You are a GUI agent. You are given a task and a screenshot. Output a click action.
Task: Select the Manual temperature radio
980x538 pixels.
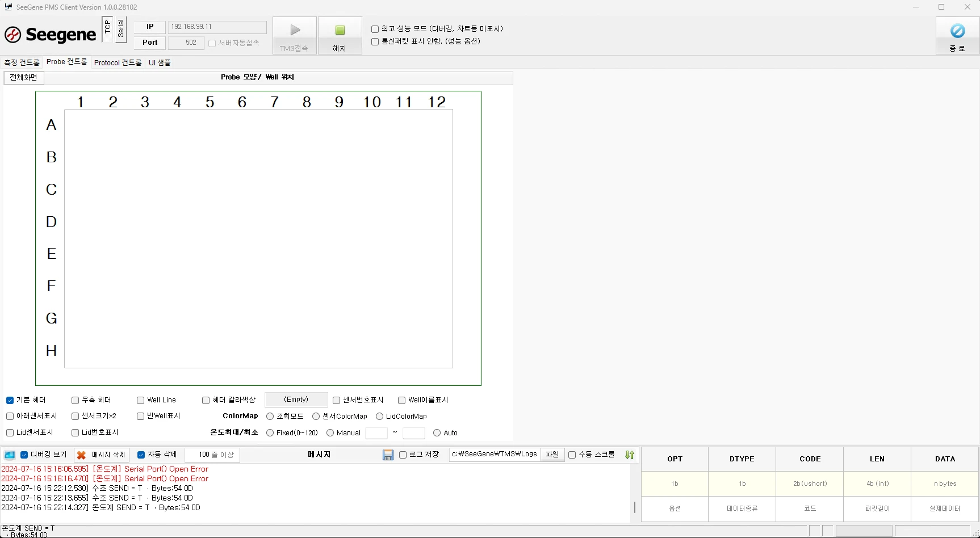pos(330,433)
